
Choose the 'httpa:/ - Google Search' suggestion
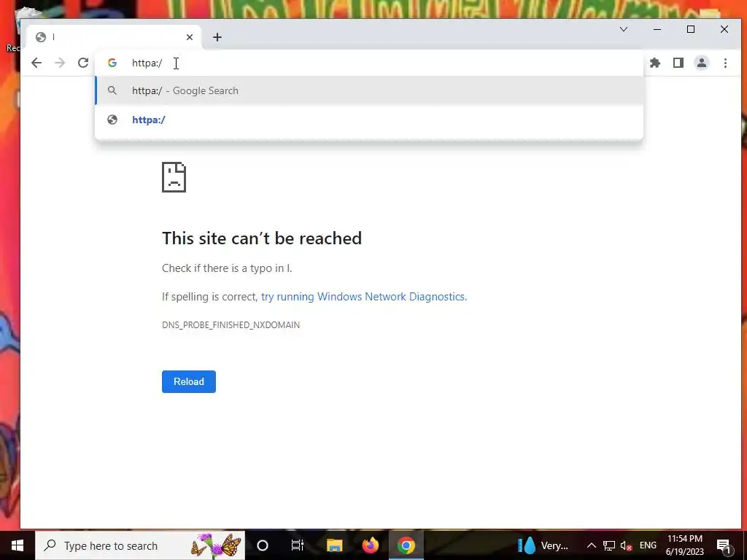369,90
